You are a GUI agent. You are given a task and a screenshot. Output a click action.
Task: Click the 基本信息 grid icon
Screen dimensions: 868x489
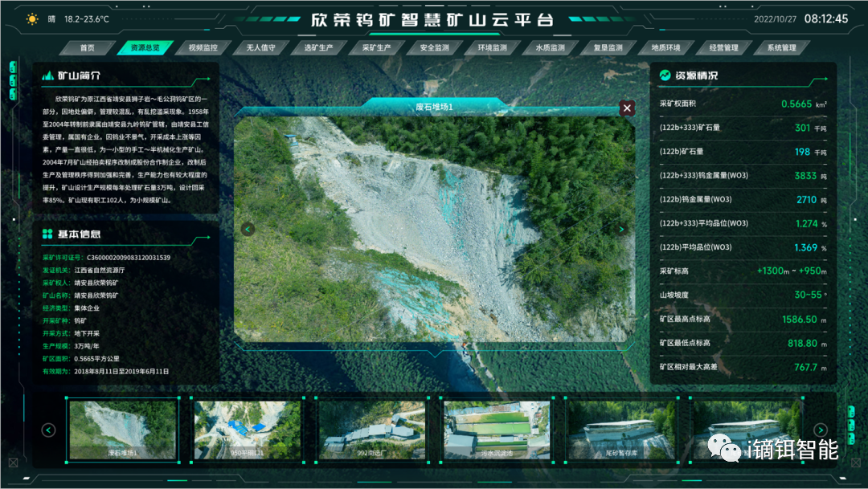(x=47, y=234)
